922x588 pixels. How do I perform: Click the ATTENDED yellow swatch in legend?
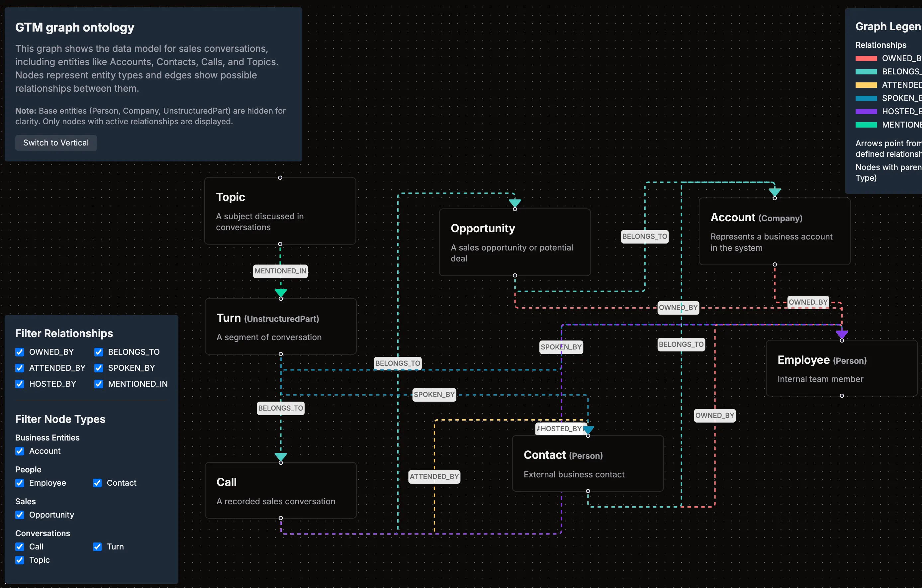click(866, 85)
